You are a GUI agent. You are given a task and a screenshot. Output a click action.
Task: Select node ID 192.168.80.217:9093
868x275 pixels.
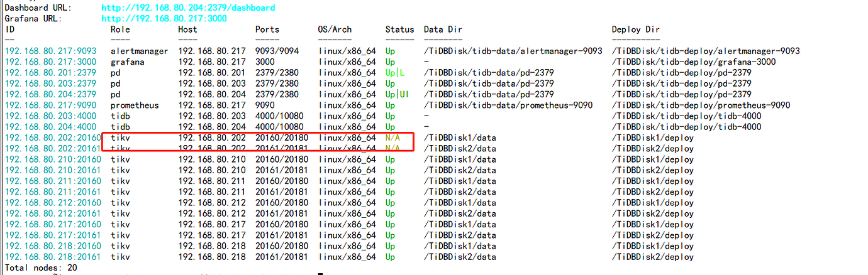pos(50,51)
